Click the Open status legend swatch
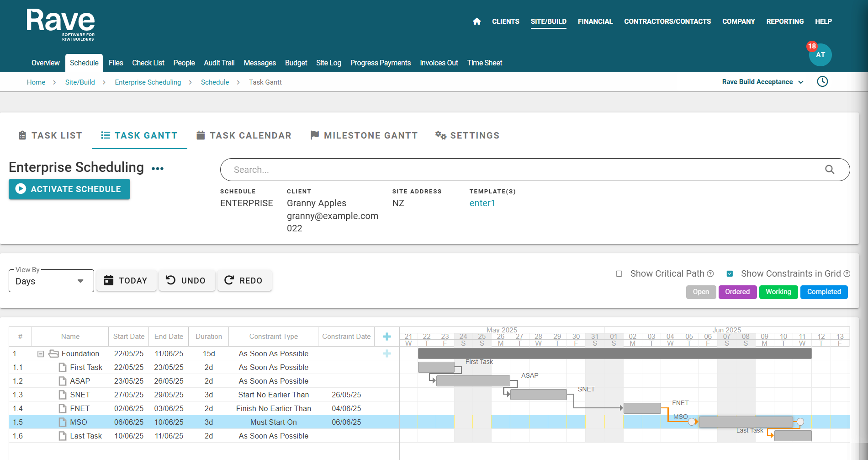The height and width of the screenshot is (460, 868). (701, 292)
